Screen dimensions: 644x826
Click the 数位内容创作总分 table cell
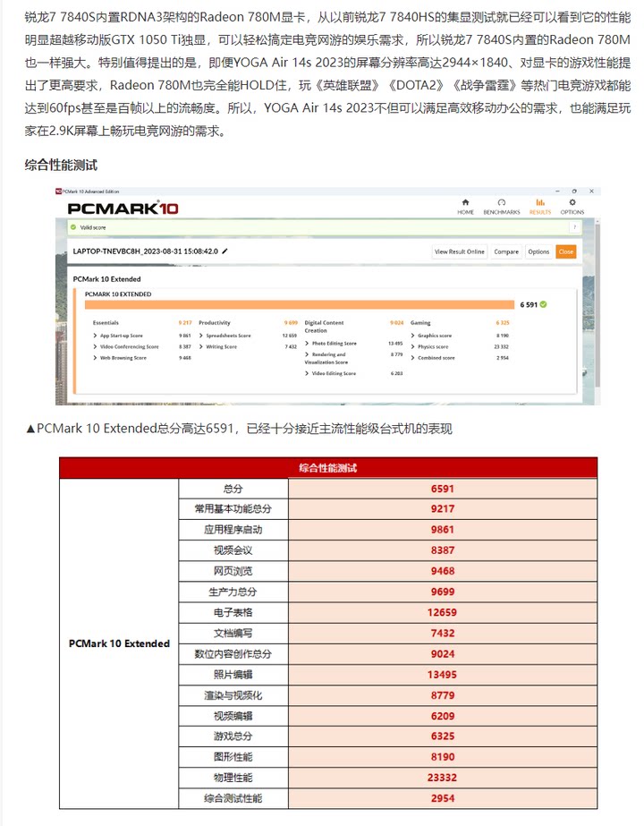[233, 654]
